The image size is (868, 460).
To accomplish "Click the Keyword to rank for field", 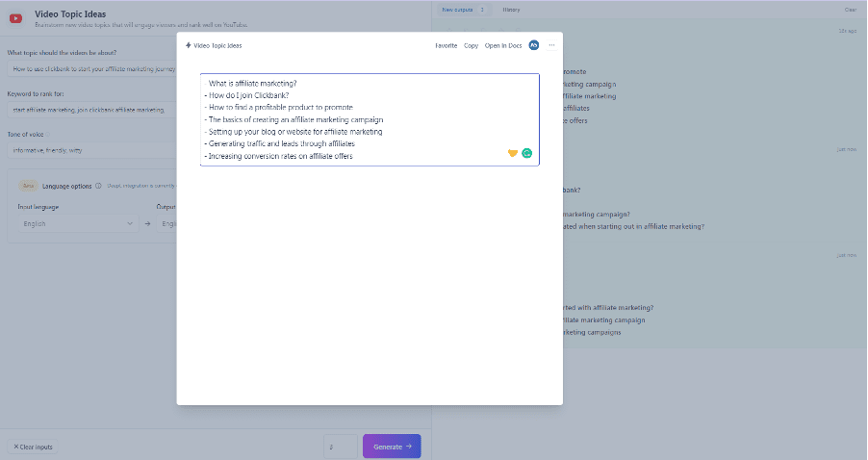I will coord(91,110).
